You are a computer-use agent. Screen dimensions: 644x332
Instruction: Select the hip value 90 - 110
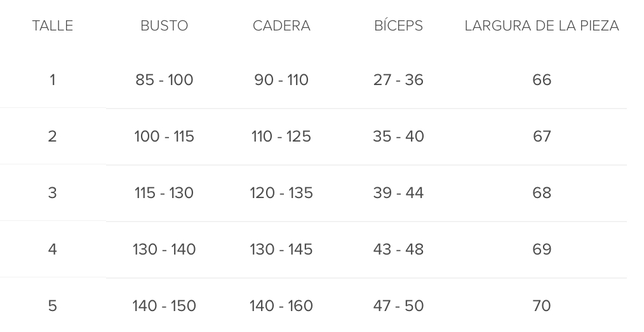click(281, 80)
